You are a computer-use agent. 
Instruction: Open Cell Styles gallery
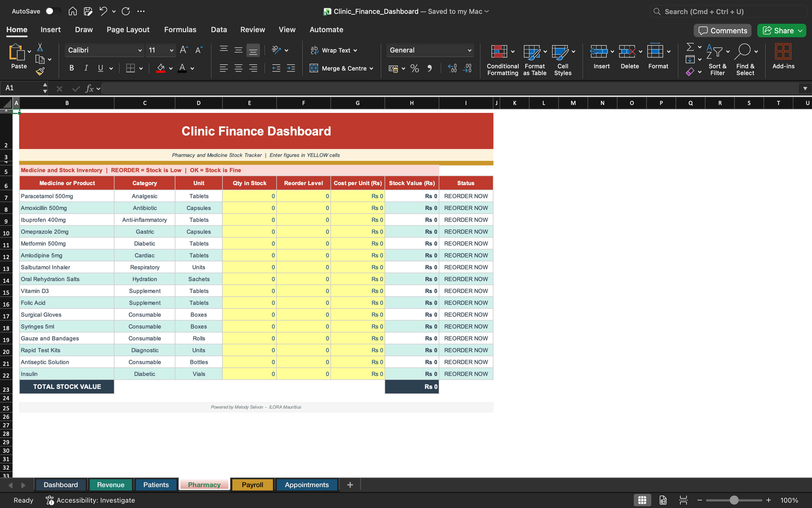click(563, 60)
